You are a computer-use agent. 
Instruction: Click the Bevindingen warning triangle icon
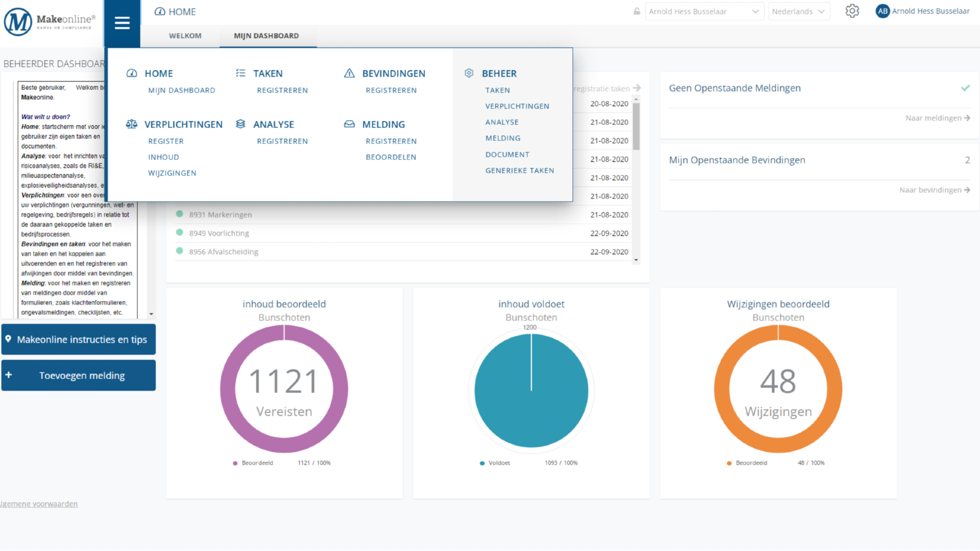point(349,73)
